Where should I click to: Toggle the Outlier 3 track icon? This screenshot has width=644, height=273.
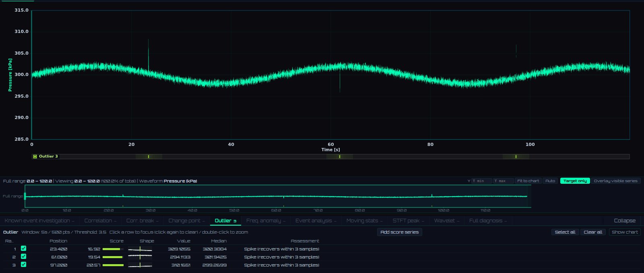tap(35, 156)
